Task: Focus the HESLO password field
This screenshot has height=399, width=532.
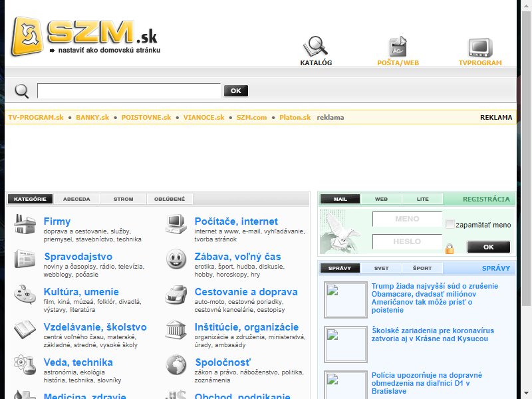Action: [407, 241]
